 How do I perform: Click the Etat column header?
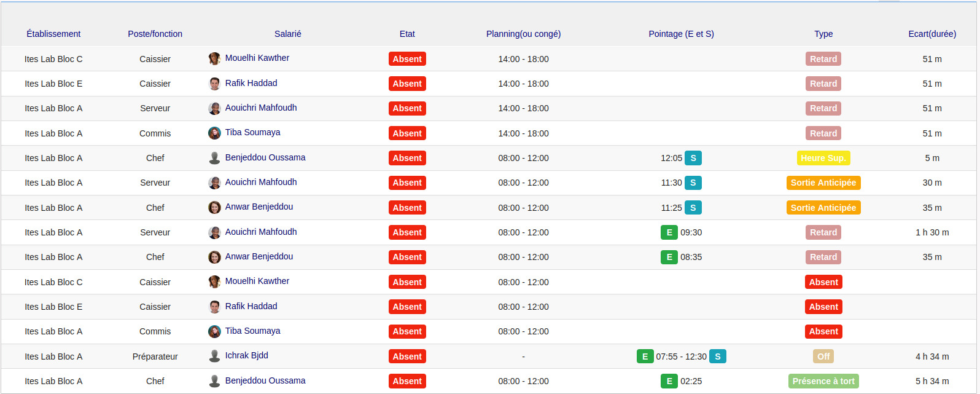(407, 34)
